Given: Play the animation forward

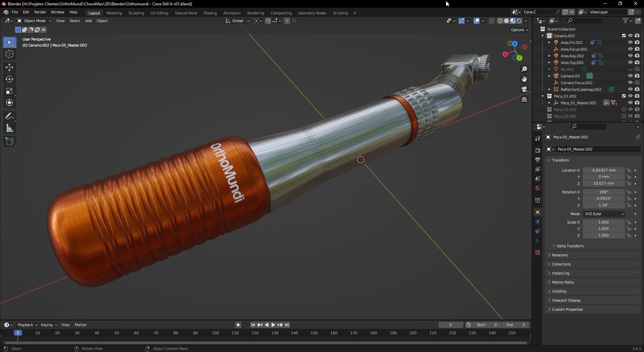Looking at the screenshot, I should [x=273, y=325].
